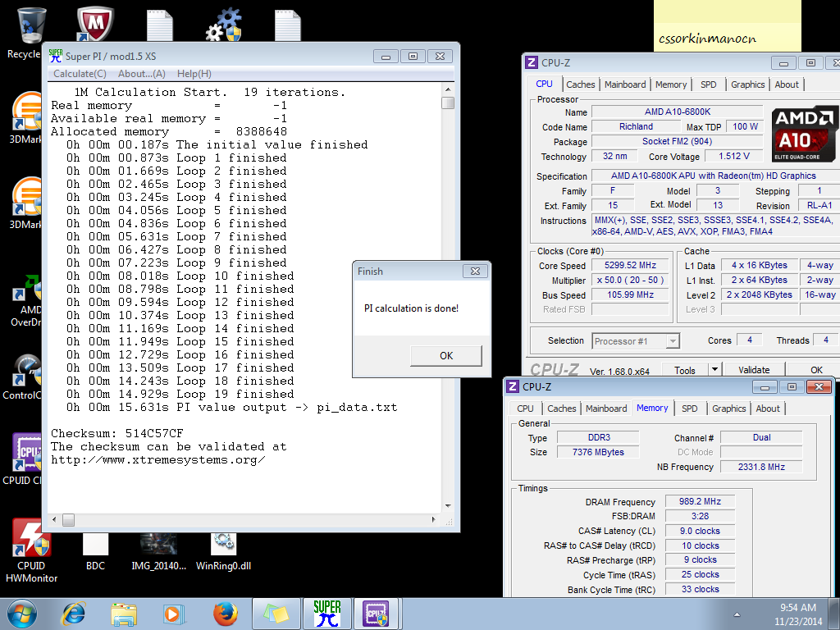Image resolution: width=840 pixels, height=630 pixels.
Task: Select Mainboard tab in lower CPU-Z window
Action: click(x=606, y=409)
